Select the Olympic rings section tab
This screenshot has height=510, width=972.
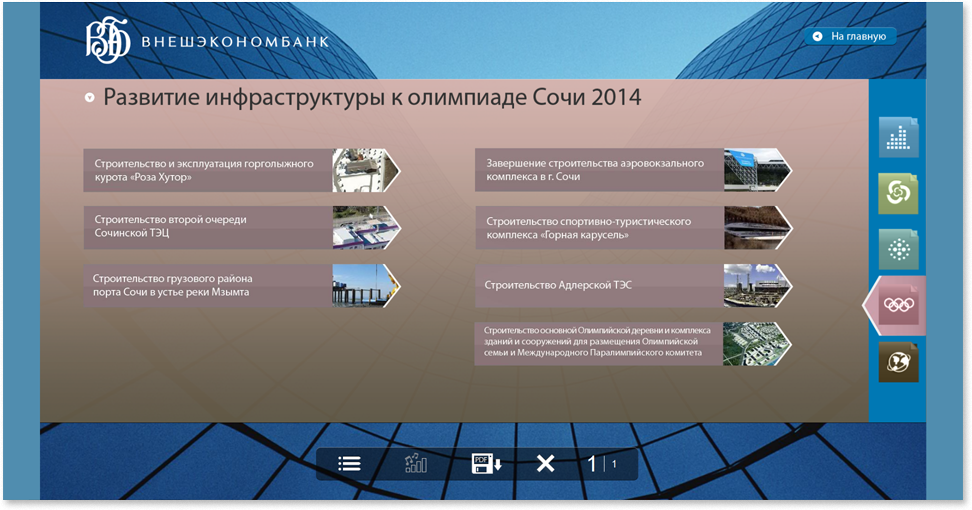(x=895, y=305)
